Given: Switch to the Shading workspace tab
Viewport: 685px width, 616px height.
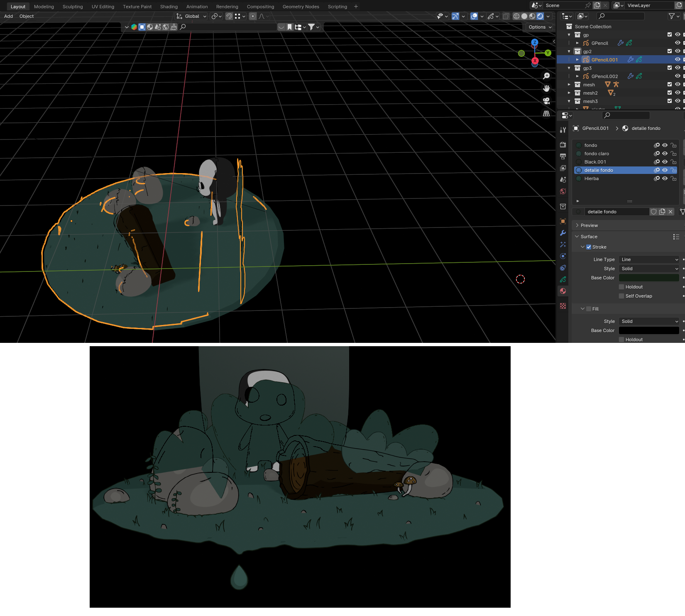Looking at the screenshot, I should tap(169, 7).
